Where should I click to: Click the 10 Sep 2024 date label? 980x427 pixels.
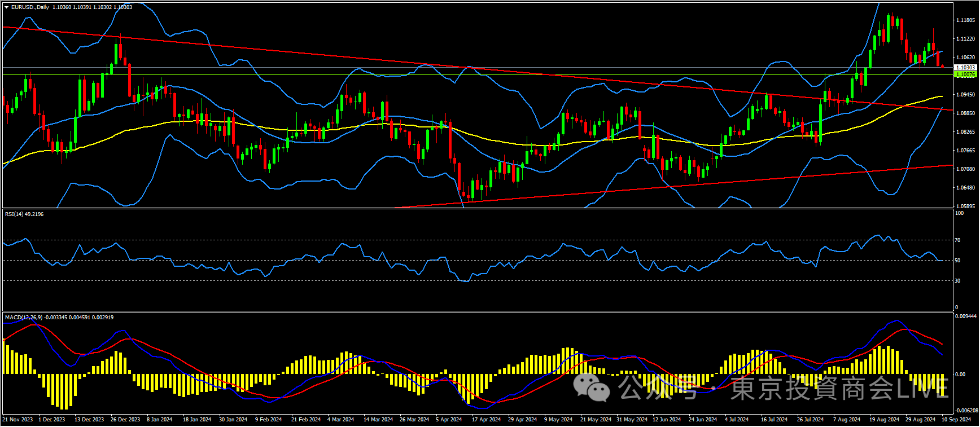[x=956, y=420]
